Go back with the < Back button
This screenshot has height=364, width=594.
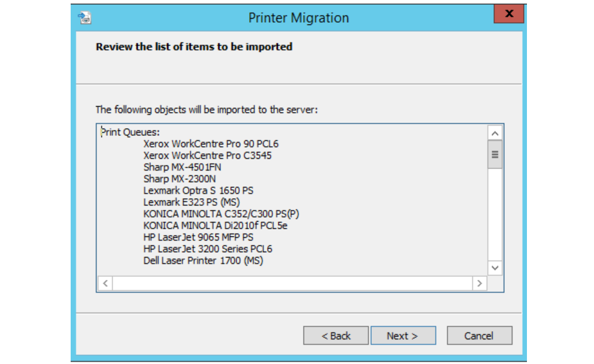(x=336, y=336)
